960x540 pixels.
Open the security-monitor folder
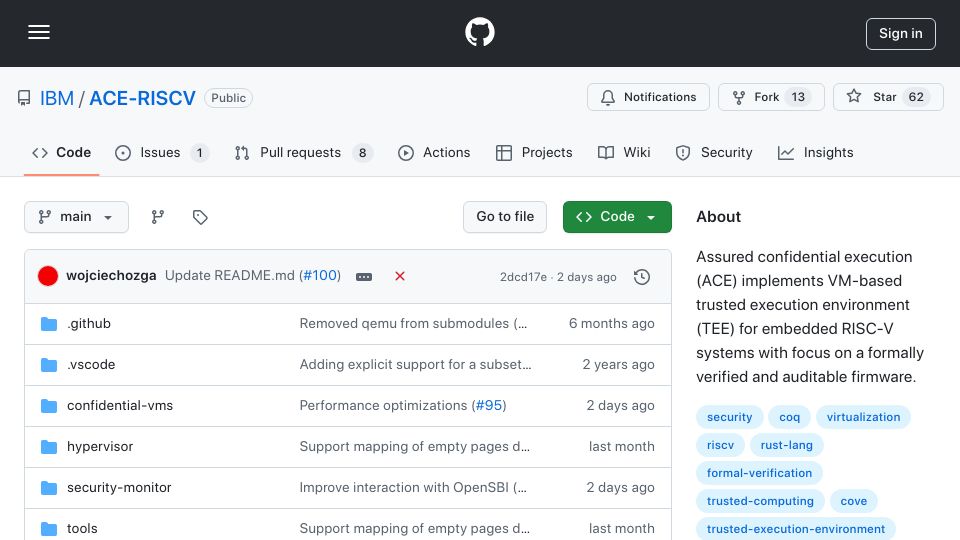point(119,487)
